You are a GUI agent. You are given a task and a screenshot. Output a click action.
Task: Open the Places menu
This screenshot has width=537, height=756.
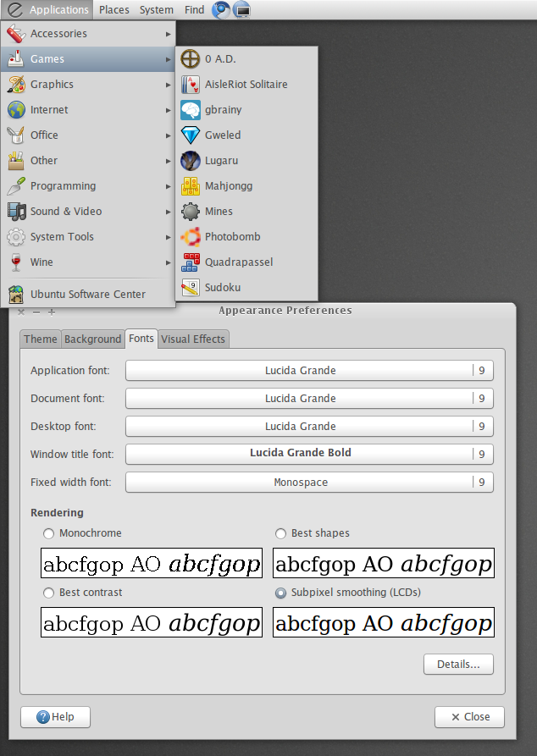(113, 9)
